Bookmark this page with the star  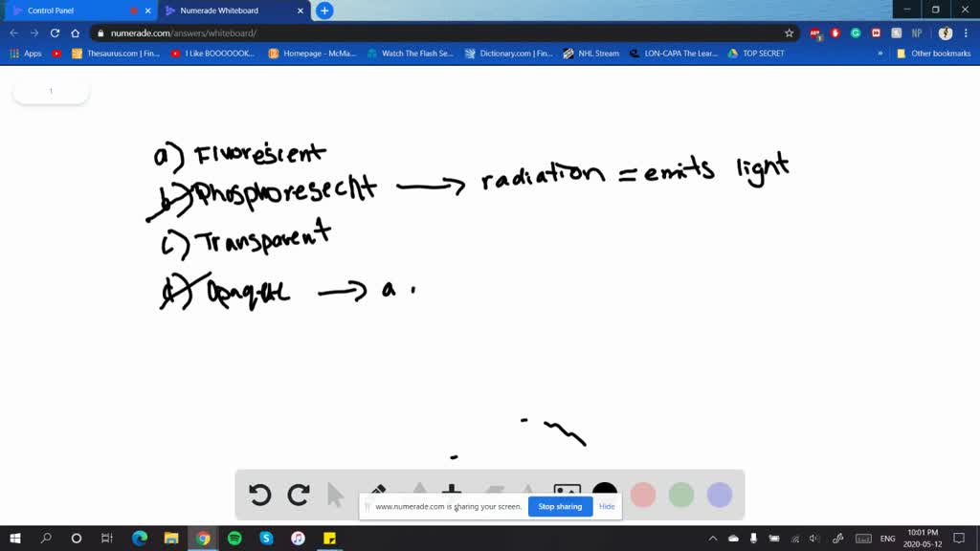point(789,33)
